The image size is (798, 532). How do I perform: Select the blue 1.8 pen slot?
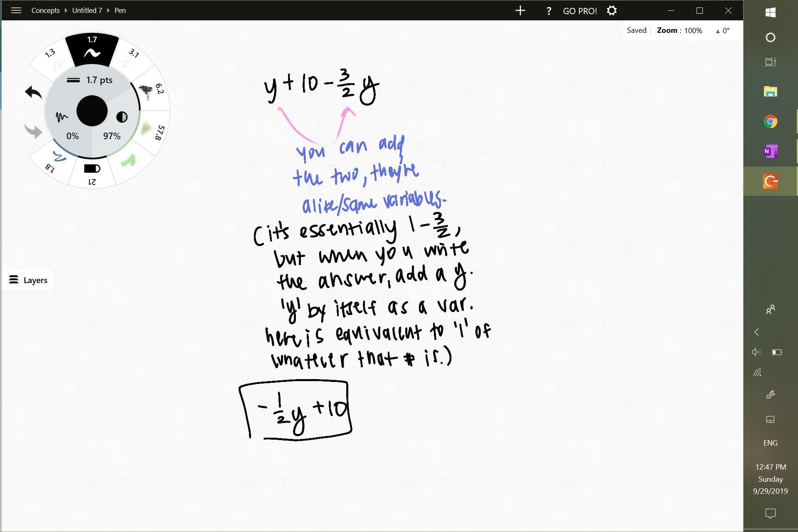pyautogui.click(x=55, y=161)
